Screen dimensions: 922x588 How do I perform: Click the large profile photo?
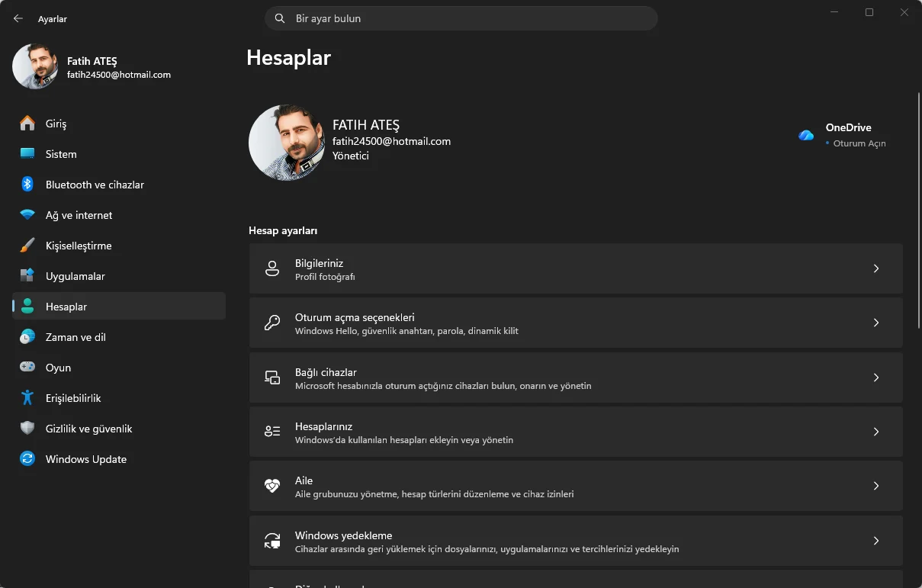tap(287, 143)
